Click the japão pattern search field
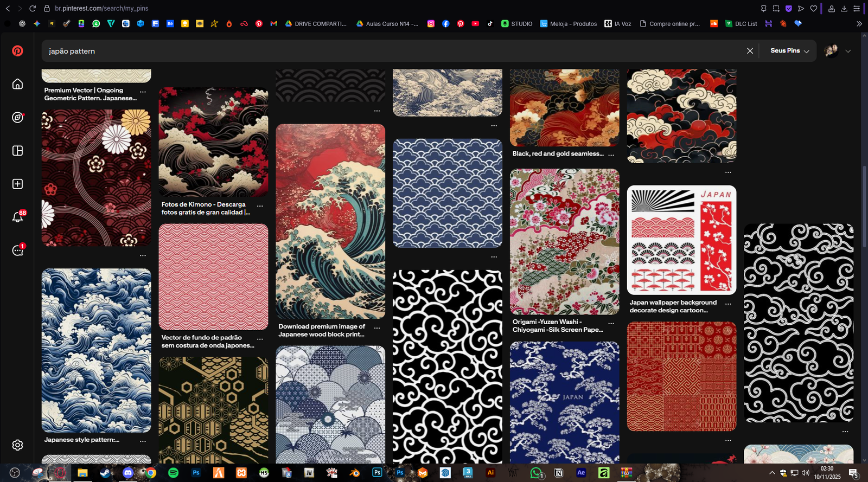 (380, 51)
